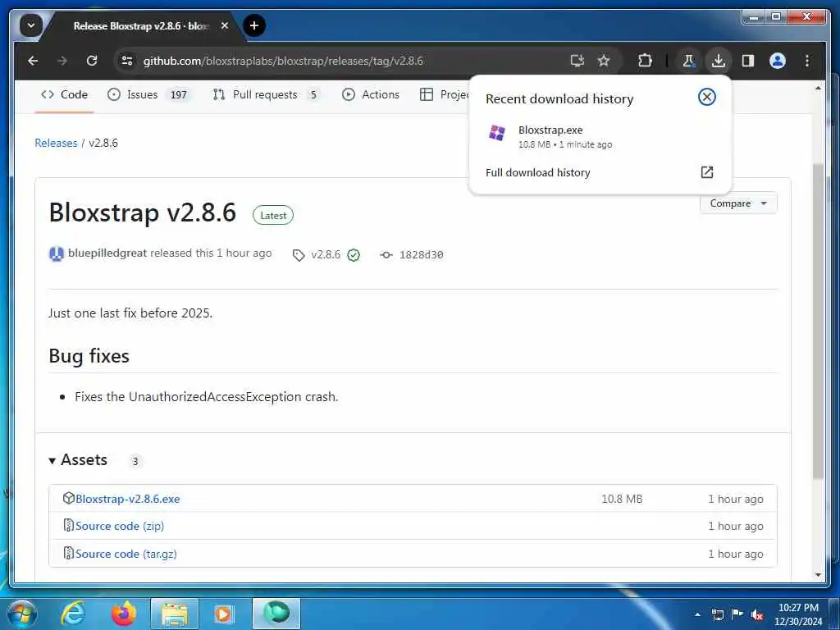The width and height of the screenshot is (840, 630).
Task: View site information icon in address bar
Action: [127, 61]
